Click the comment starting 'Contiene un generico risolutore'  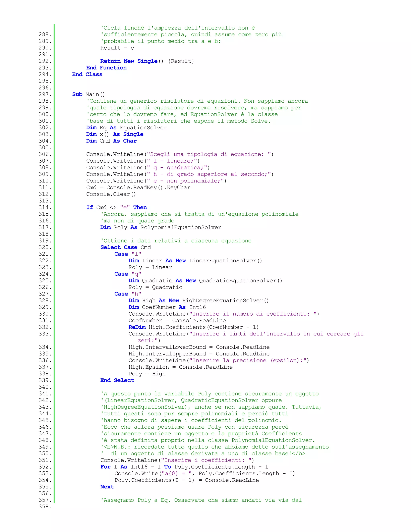point(197,101)
